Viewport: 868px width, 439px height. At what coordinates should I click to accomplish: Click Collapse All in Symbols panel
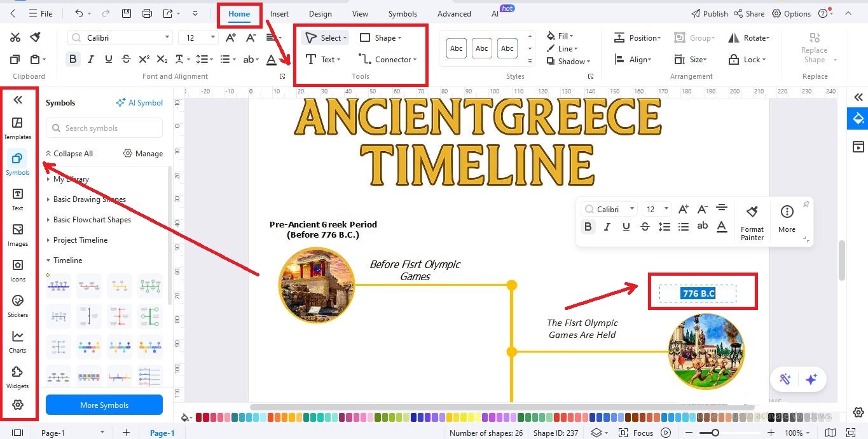pyautogui.click(x=69, y=153)
